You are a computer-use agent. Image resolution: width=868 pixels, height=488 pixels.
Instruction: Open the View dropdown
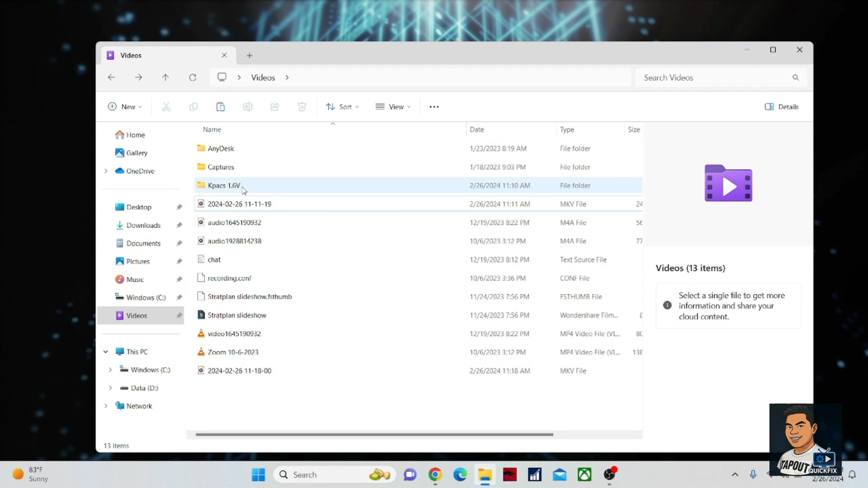(x=393, y=107)
